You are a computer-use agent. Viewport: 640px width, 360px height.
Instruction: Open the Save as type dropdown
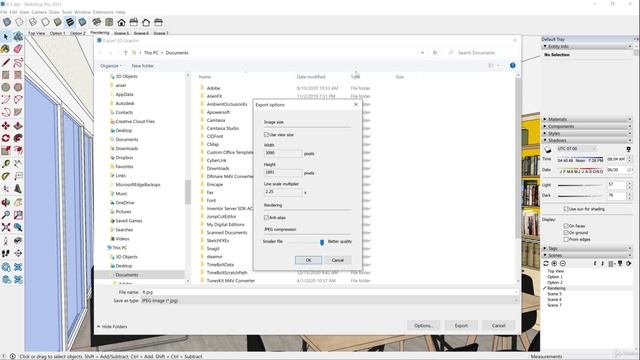pos(329,301)
